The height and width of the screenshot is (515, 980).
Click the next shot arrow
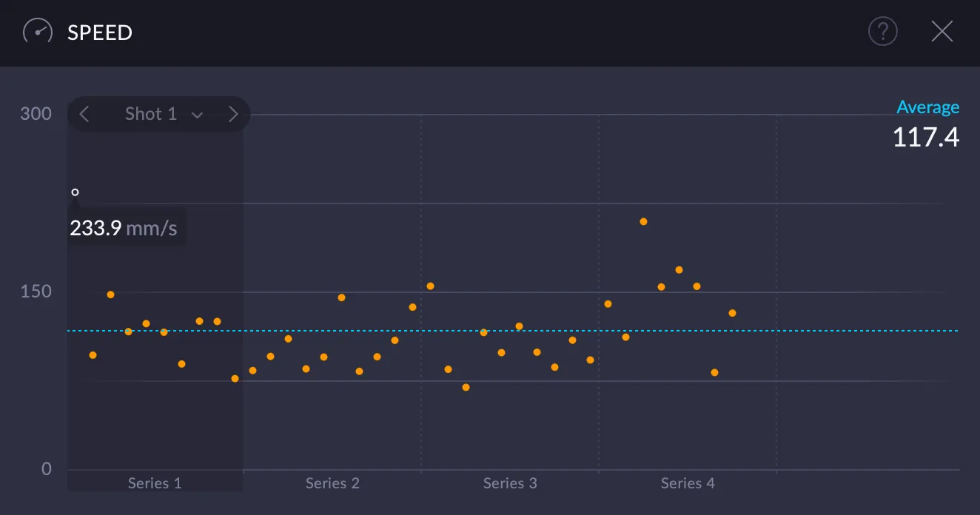pyautogui.click(x=233, y=114)
